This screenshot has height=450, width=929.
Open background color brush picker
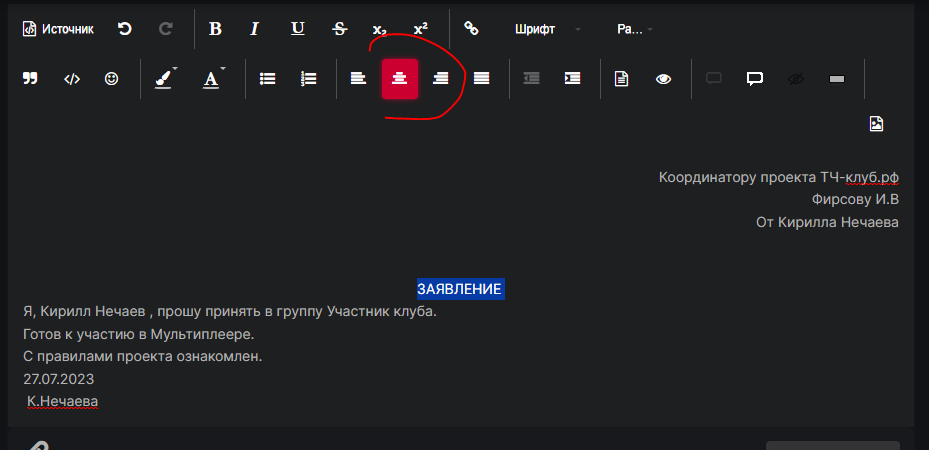165,79
